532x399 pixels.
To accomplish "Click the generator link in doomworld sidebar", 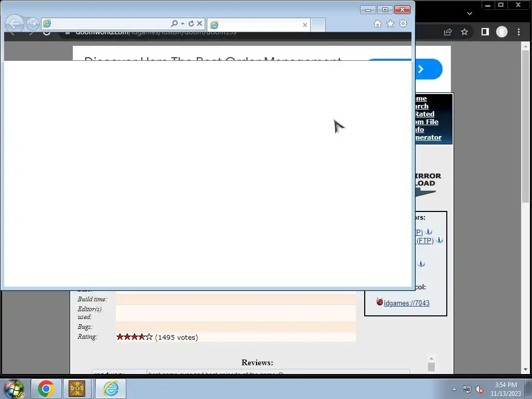I will pos(429,137).
